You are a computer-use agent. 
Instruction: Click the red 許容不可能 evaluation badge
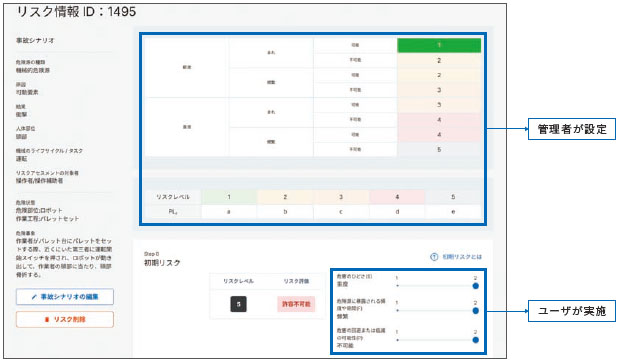tap(296, 304)
